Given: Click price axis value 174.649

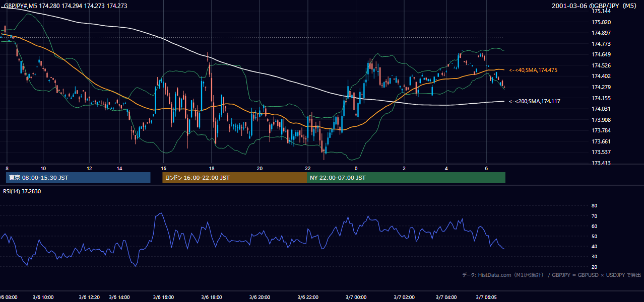Looking at the screenshot, I should (601, 54).
